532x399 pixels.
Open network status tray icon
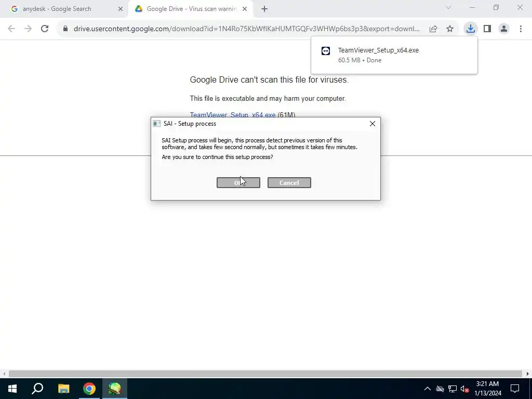click(453, 389)
